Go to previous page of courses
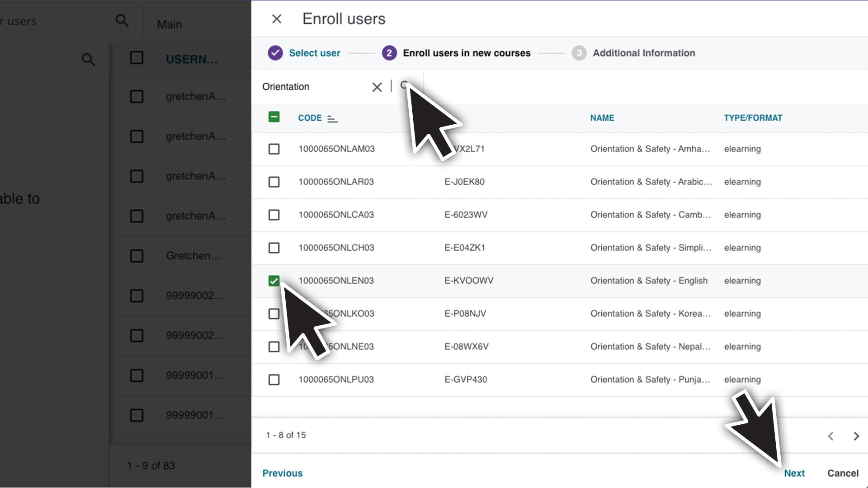 coord(830,436)
